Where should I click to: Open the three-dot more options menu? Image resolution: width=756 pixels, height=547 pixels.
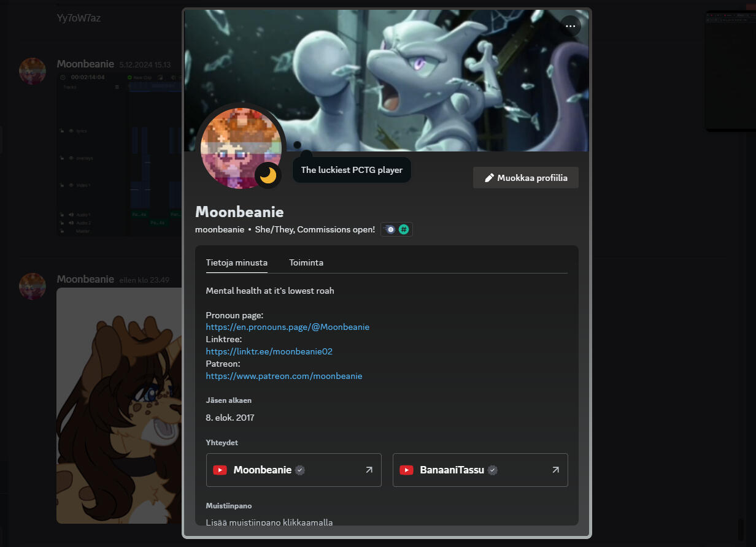click(570, 26)
